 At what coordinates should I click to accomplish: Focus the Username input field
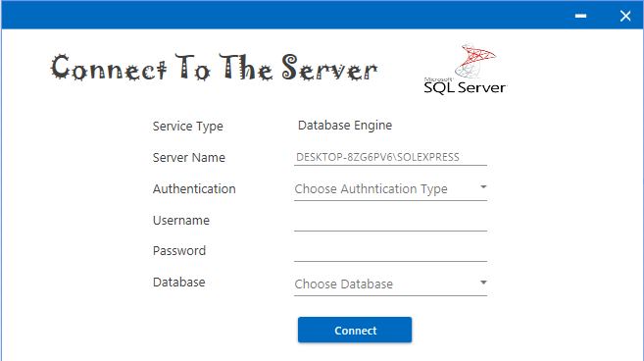click(390, 221)
